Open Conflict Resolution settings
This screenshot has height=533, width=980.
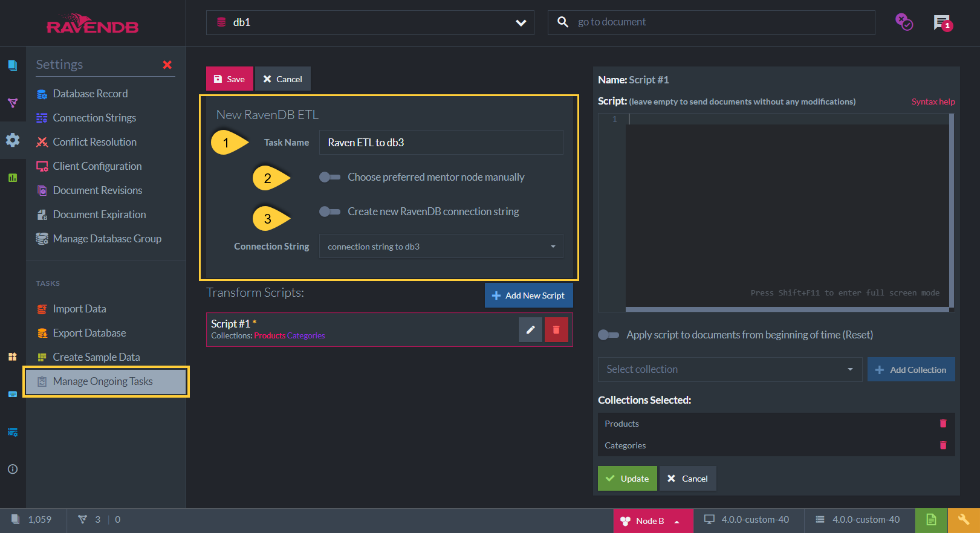95,142
